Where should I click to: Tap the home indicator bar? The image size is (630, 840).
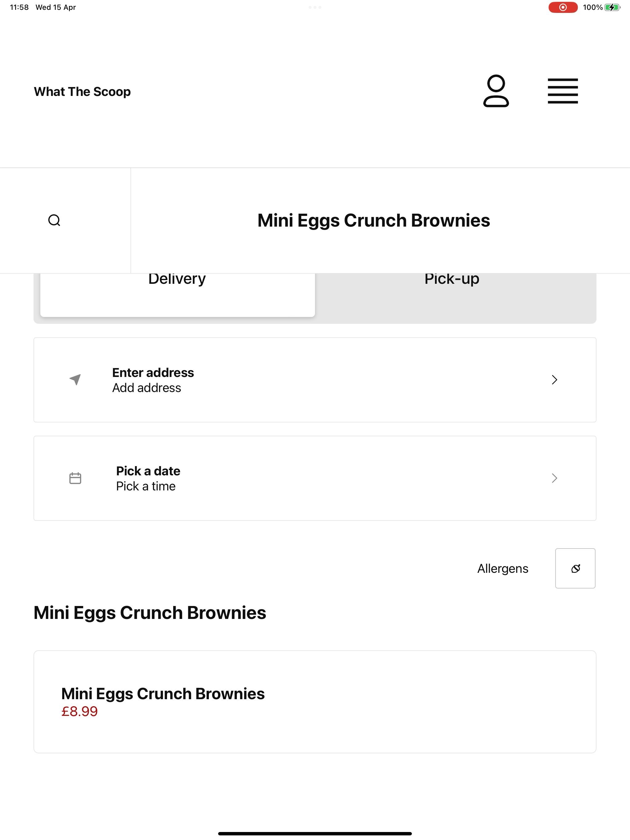(x=315, y=834)
